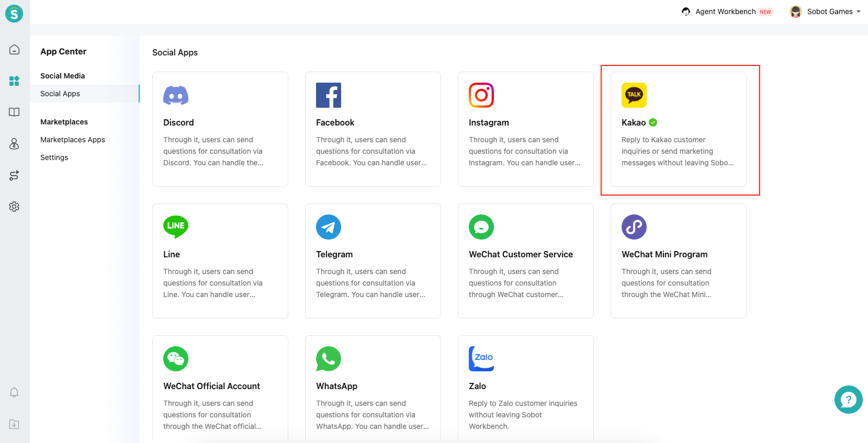The height and width of the screenshot is (443, 868).
Task: Select Social Apps in App Center menu
Action: pos(60,94)
